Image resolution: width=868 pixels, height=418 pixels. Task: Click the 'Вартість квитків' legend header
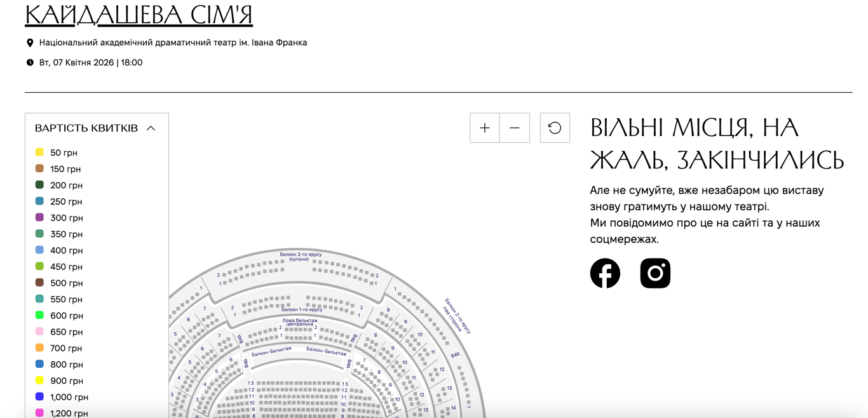86,128
